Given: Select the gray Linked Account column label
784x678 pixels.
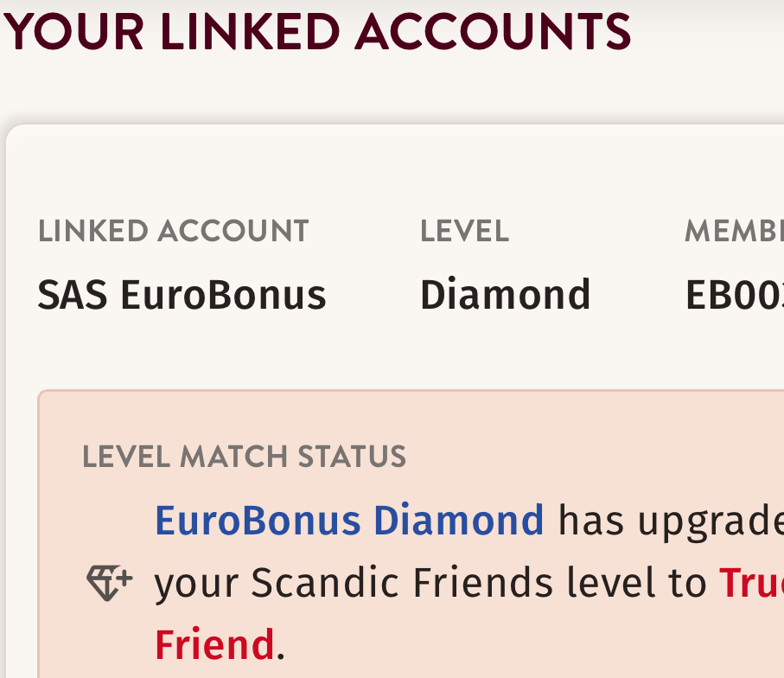Looking at the screenshot, I should click(173, 231).
